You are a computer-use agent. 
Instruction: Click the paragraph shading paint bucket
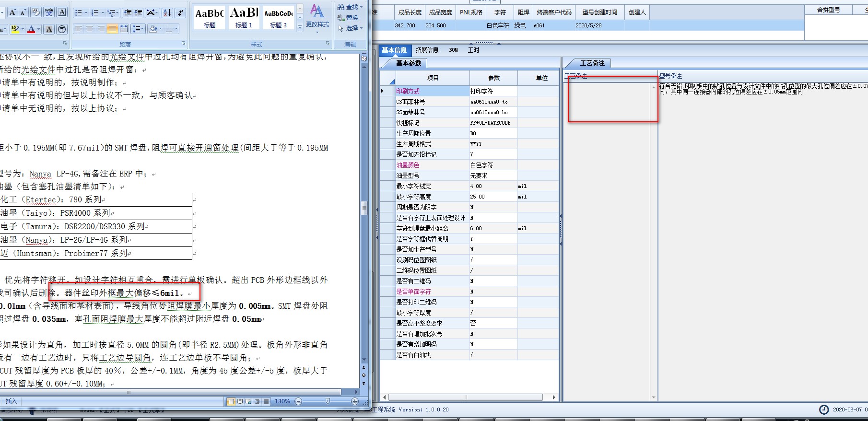[x=153, y=29]
